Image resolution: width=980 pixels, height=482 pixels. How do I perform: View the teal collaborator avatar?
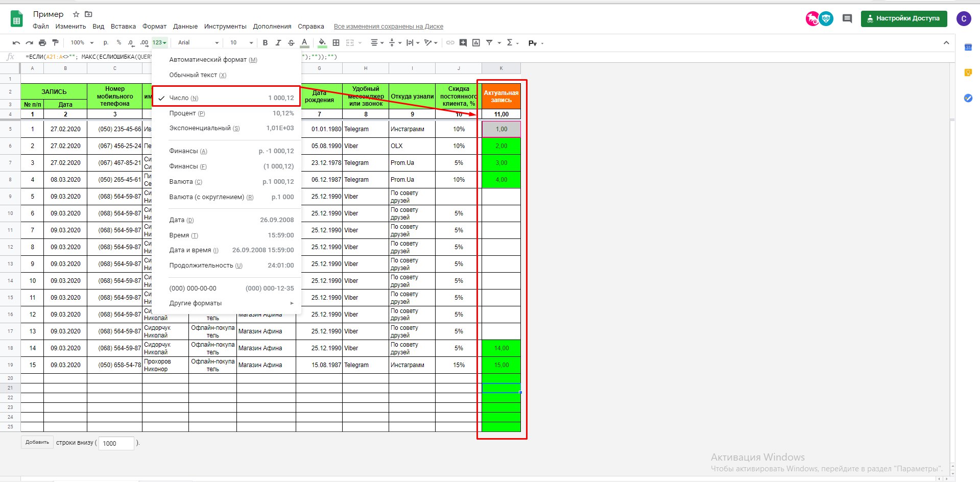pyautogui.click(x=826, y=19)
